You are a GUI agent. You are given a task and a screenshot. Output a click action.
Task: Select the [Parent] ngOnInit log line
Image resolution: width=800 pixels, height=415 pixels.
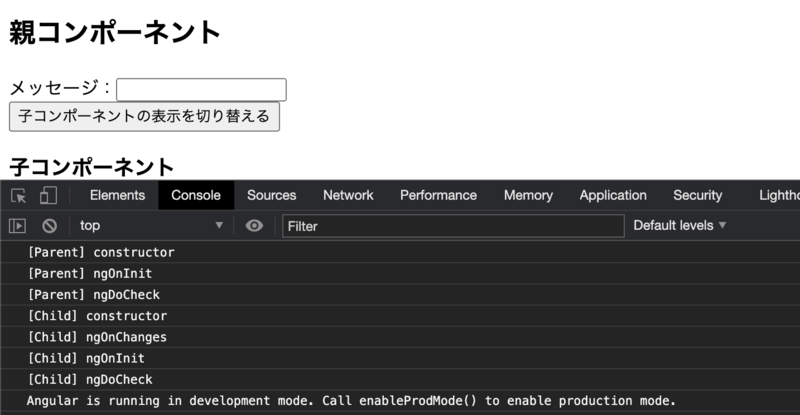pyautogui.click(x=400, y=274)
